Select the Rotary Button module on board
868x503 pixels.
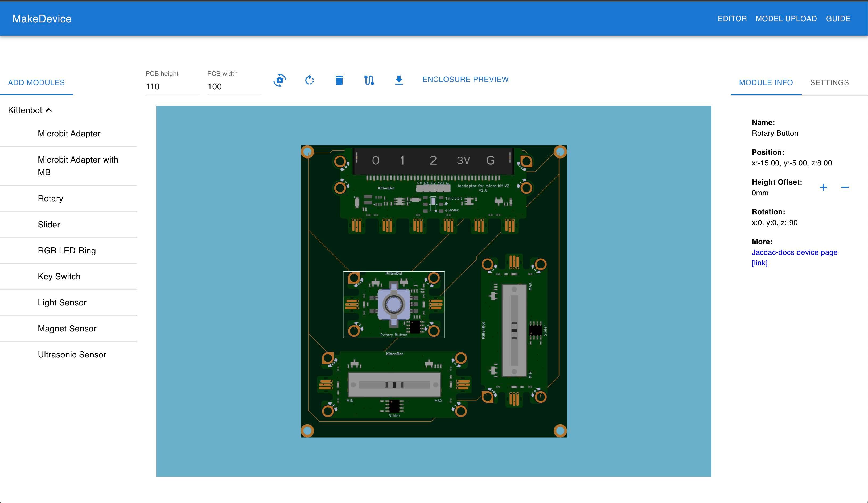[x=393, y=304]
